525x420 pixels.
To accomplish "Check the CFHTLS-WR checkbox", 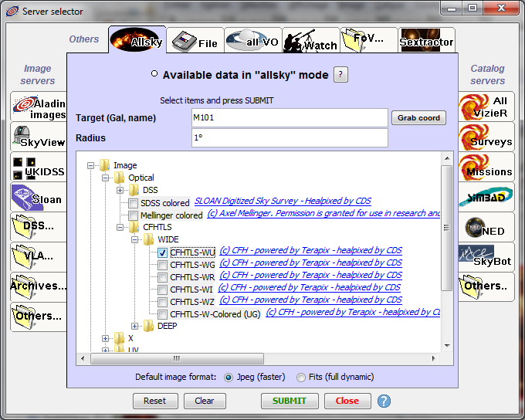I will (x=162, y=277).
